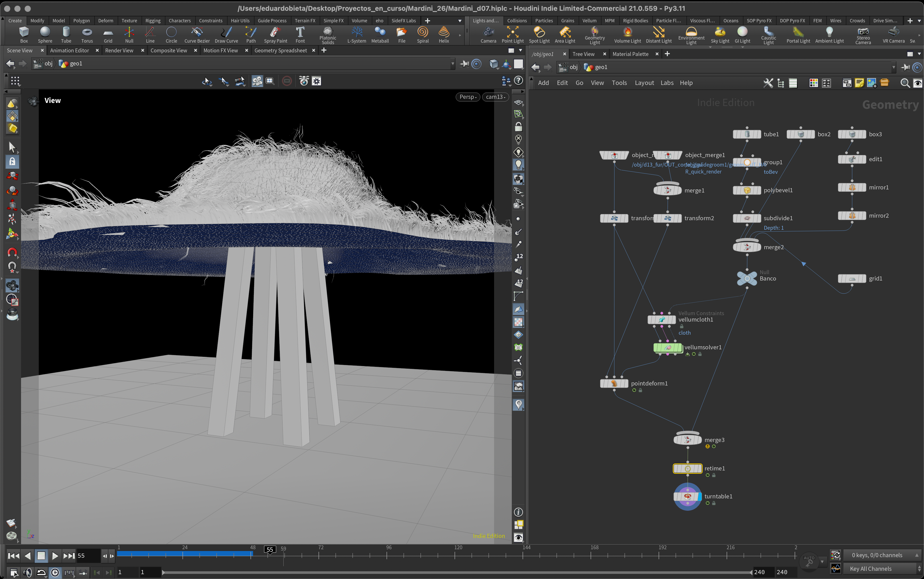Click the Spot Light shelf tool
This screenshot has height=579, width=924.
(539, 34)
